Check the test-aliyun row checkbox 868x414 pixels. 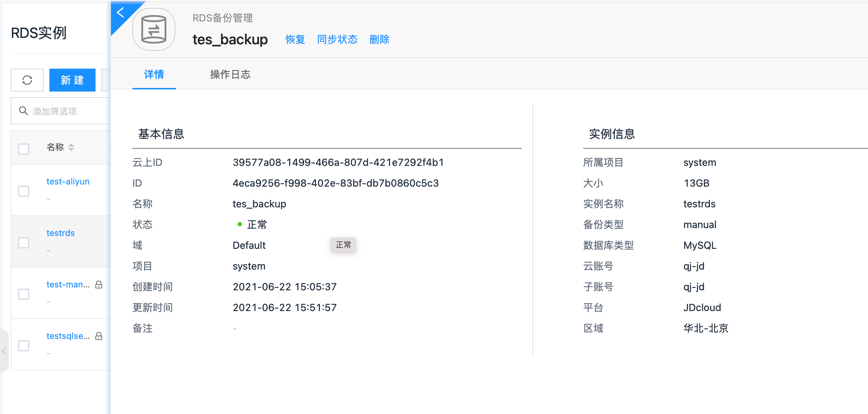(x=24, y=191)
